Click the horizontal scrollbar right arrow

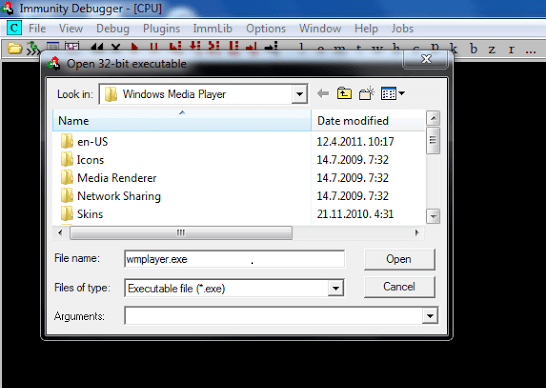416,233
